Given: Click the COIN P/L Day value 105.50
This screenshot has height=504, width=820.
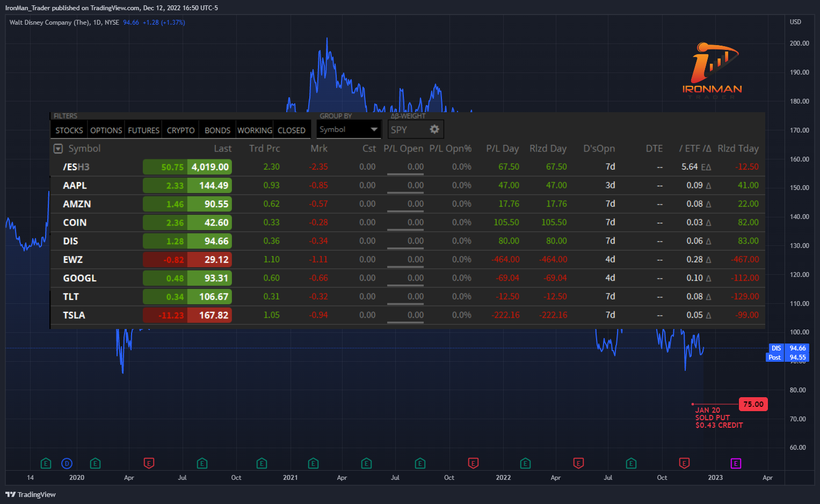Looking at the screenshot, I should click(506, 222).
